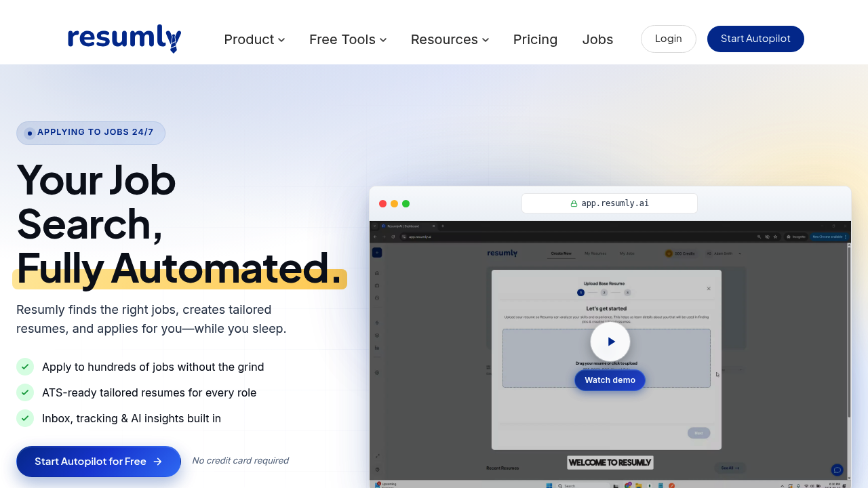
Task: Open the chat bubble icon in demo
Action: click(x=837, y=470)
